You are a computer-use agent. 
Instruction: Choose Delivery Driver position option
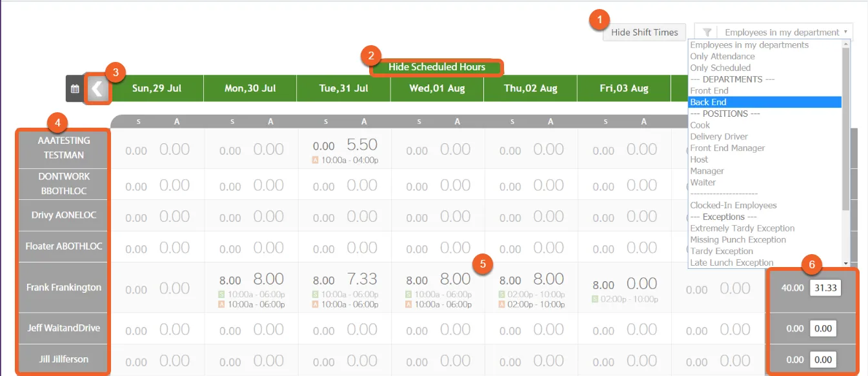tap(719, 137)
